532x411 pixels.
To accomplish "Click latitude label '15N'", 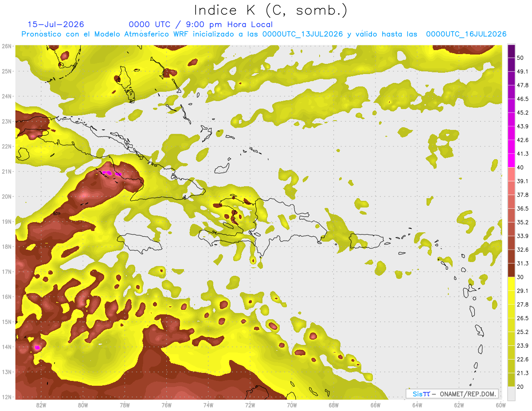I will 6,322.
